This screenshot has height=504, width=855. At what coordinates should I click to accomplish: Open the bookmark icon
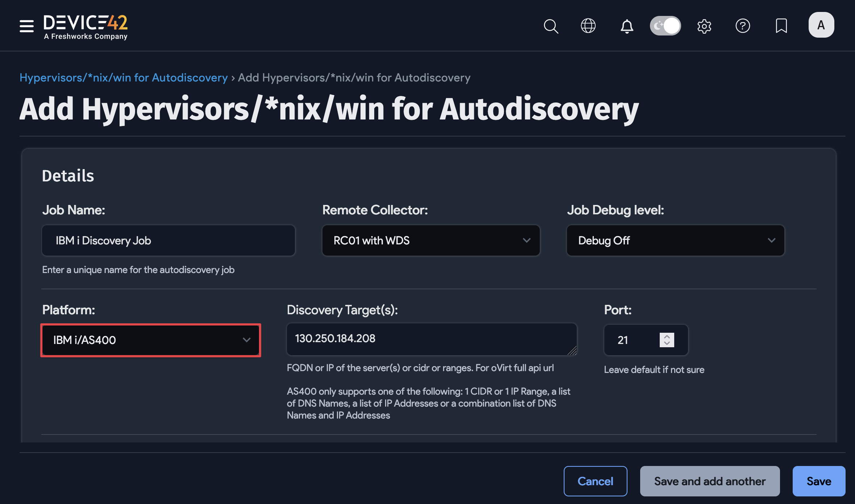(781, 26)
